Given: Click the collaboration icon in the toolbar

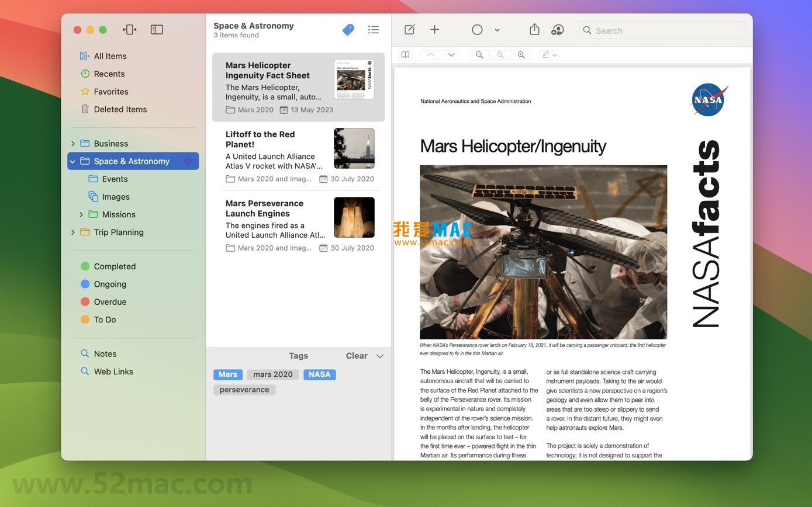Looking at the screenshot, I should (x=557, y=29).
